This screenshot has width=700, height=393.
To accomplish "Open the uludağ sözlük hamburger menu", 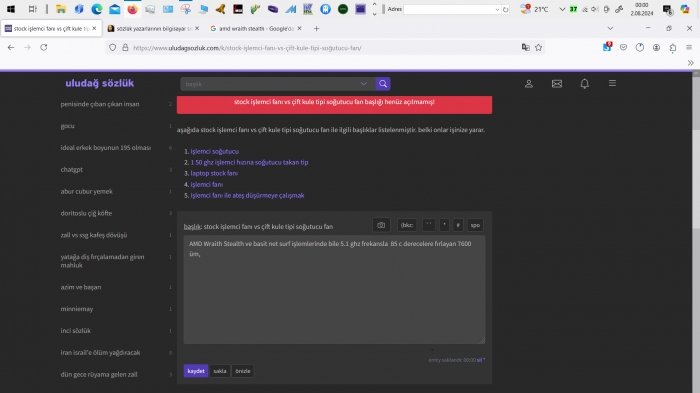I will [x=612, y=83].
